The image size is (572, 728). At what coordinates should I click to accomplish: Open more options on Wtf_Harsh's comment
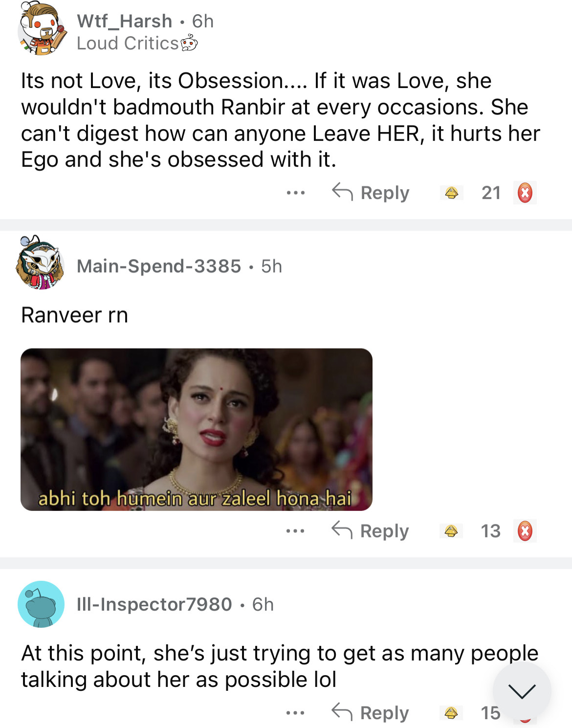click(296, 193)
